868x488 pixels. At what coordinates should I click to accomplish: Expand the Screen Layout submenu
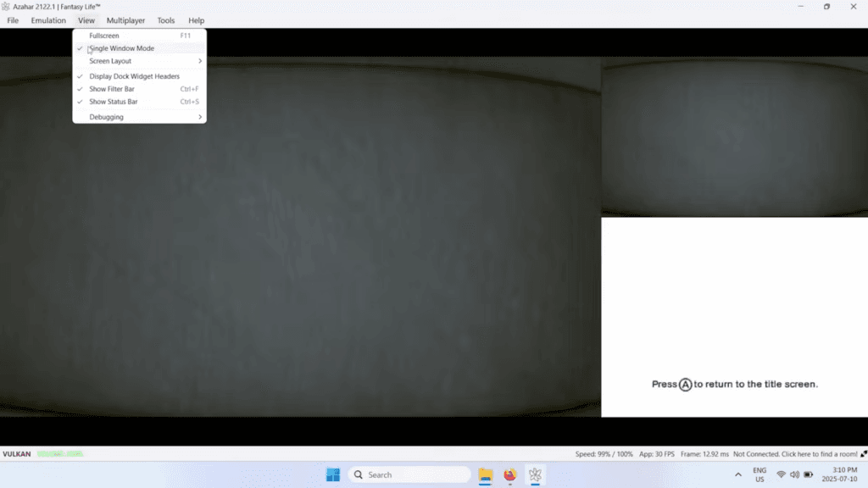(140, 61)
